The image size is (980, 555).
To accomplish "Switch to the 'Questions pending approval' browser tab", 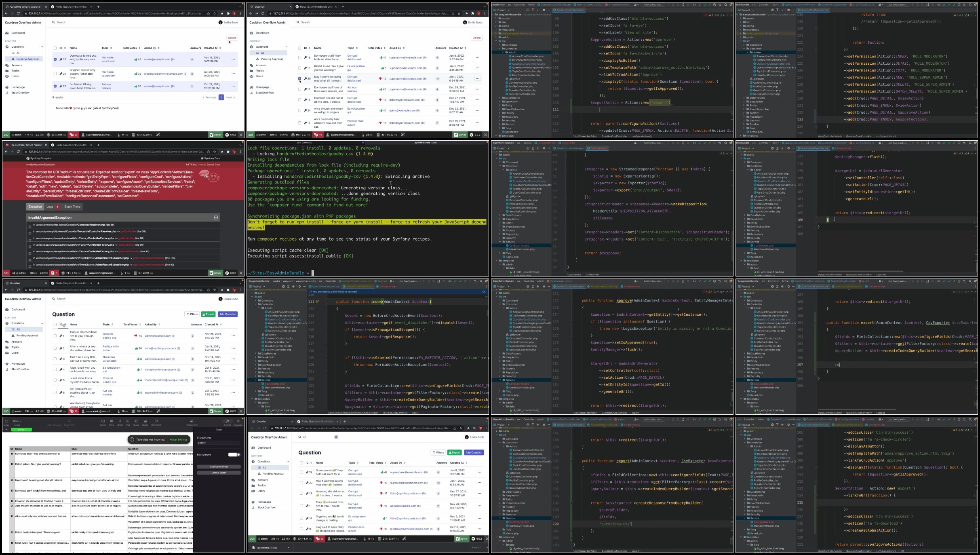I will pos(24,7).
